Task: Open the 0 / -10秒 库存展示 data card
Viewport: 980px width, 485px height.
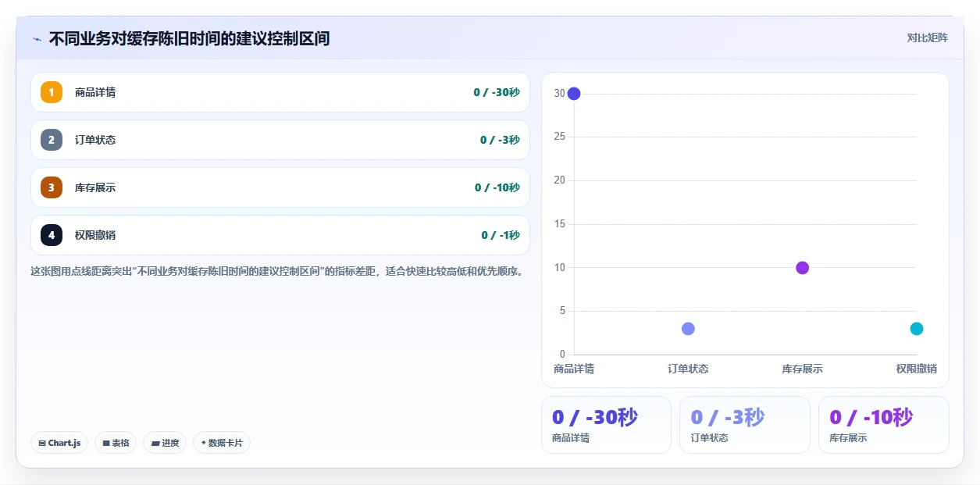Action: (x=884, y=425)
